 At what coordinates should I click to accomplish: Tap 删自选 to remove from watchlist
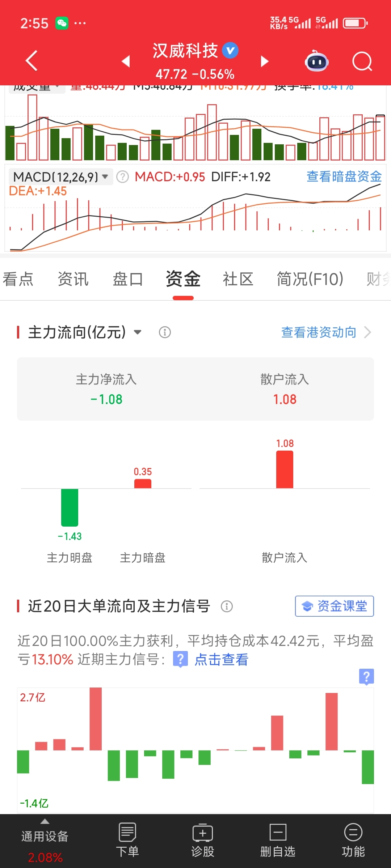(x=278, y=841)
